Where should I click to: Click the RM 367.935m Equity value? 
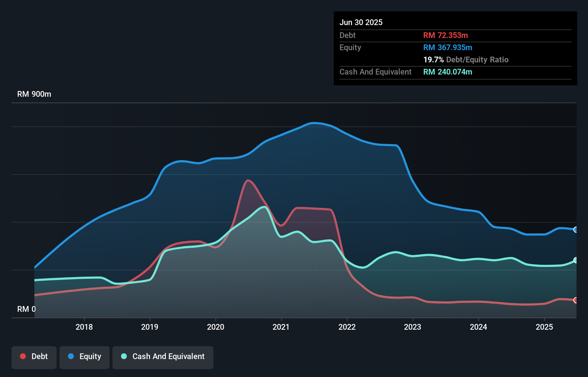point(448,47)
